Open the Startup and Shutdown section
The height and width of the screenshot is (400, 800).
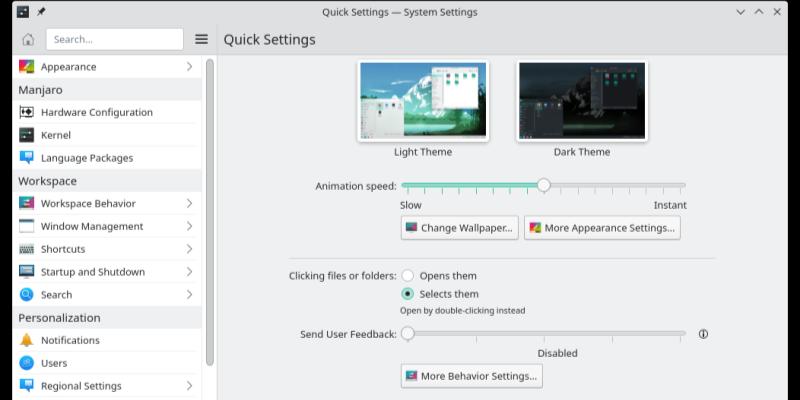92,272
